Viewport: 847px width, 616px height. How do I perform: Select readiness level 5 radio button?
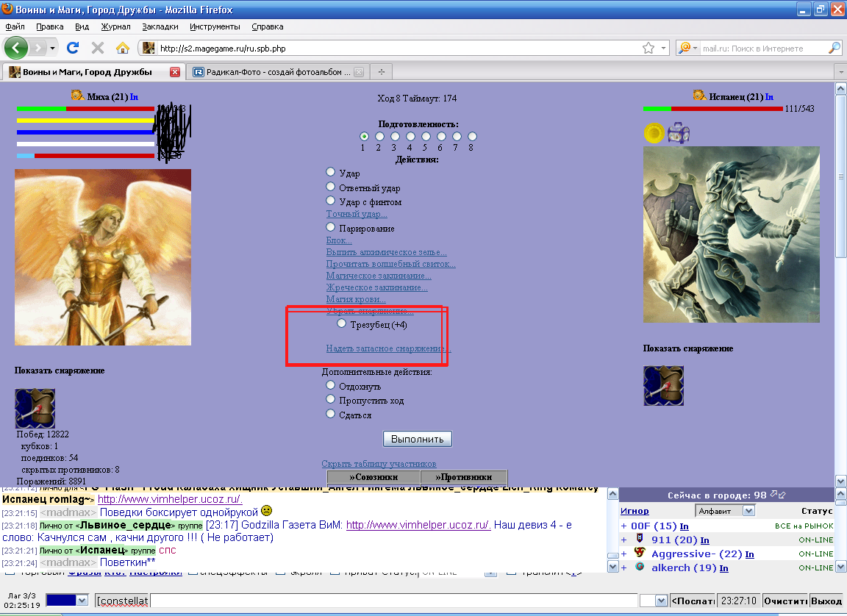point(426,137)
